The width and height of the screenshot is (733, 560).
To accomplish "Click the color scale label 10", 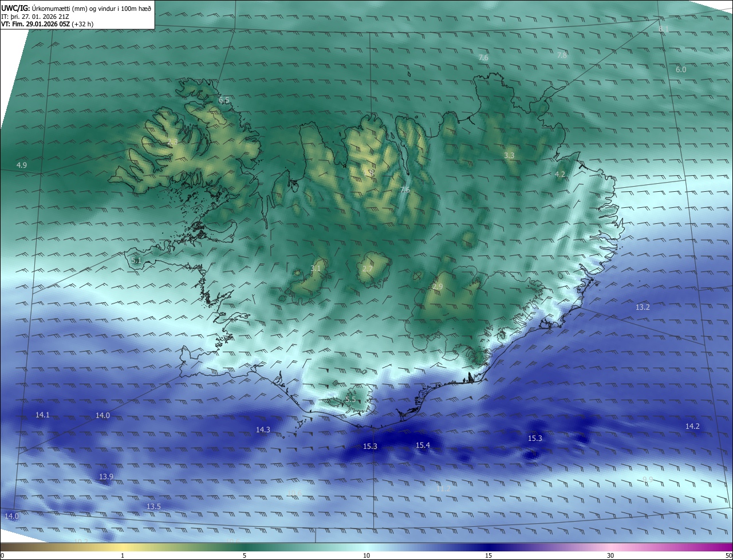I will pyautogui.click(x=366, y=555).
